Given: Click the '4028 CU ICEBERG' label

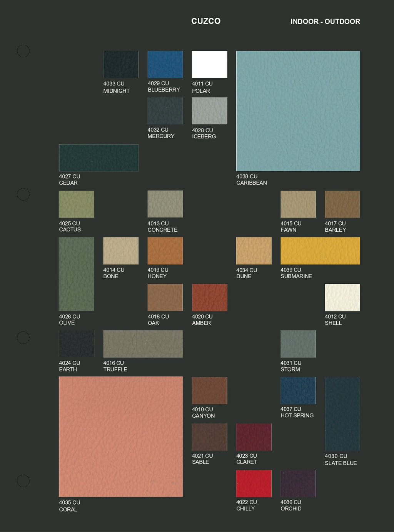Looking at the screenshot, I should 204,133.
